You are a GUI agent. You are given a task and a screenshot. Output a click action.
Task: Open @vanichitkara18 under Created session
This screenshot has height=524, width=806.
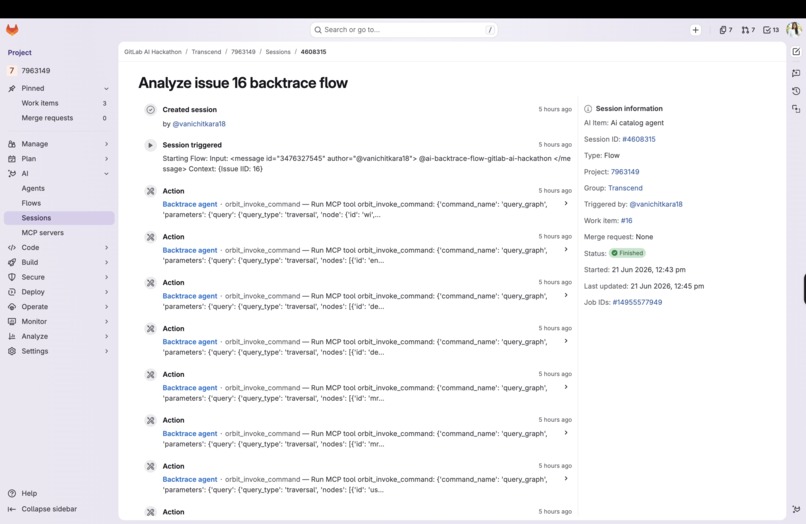pyautogui.click(x=199, y=124)
